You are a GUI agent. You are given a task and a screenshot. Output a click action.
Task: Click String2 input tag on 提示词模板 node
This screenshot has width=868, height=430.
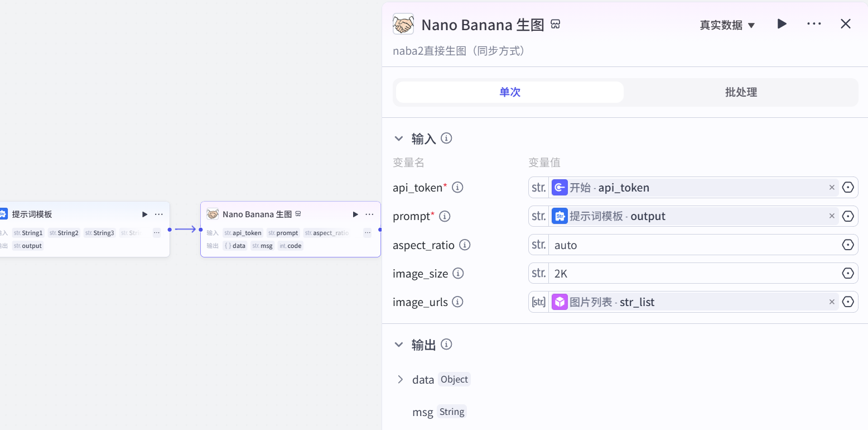pyautogui.click(x=64, y=233)
